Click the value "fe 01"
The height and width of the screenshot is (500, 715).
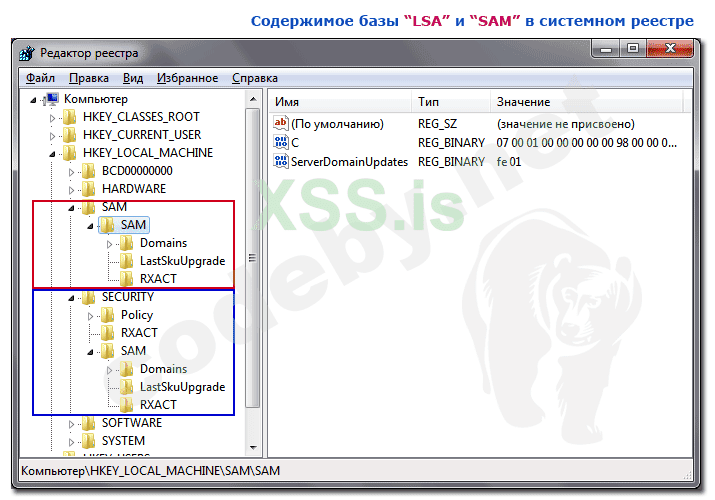pyautogui.click(x=508, y=162)
